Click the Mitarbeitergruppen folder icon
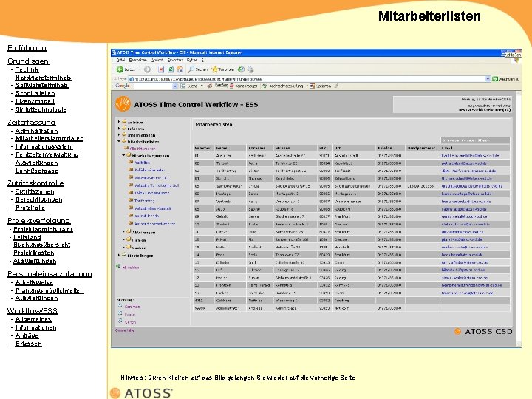532x399 pixels. point(129,155)
